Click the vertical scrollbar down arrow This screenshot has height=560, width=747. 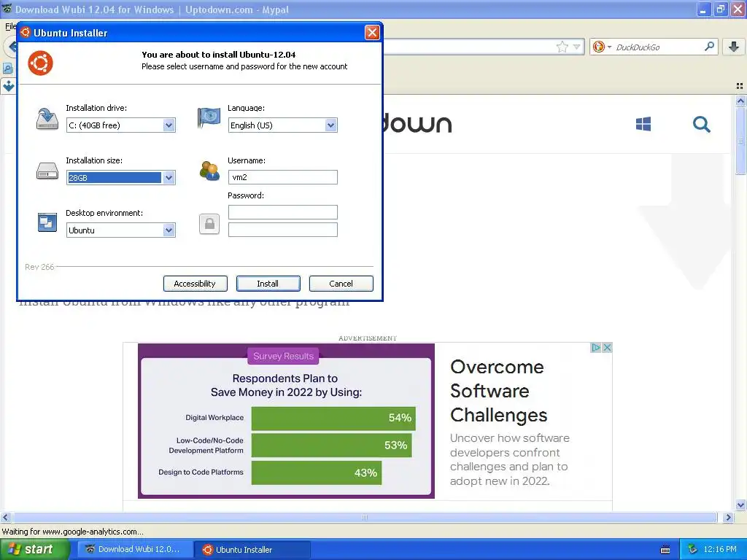tap(740, 505)
